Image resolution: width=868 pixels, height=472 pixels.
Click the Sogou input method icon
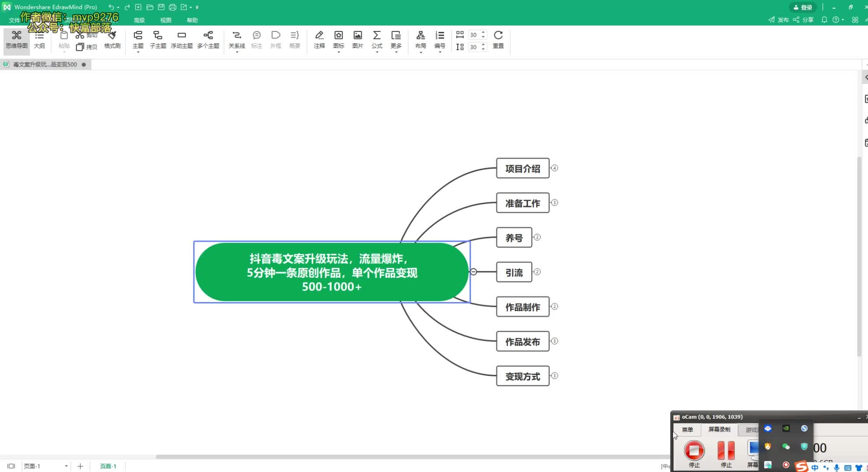tap(801, 466)
